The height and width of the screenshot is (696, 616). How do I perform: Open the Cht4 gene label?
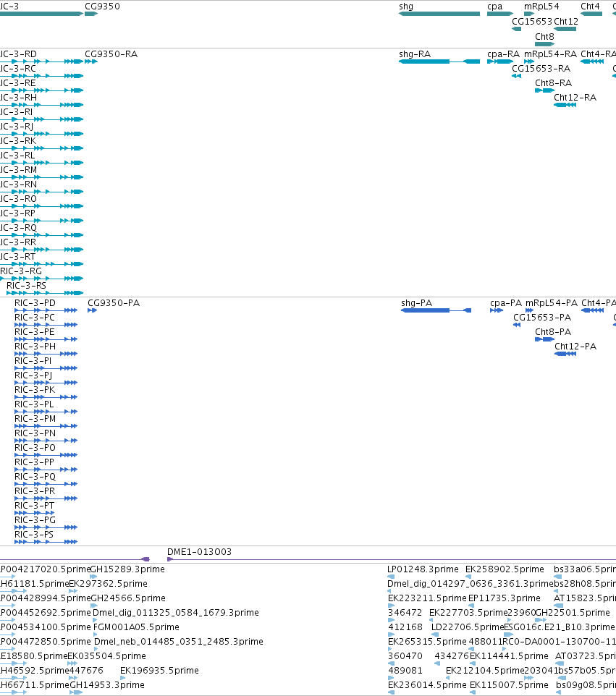pos(590,7)
